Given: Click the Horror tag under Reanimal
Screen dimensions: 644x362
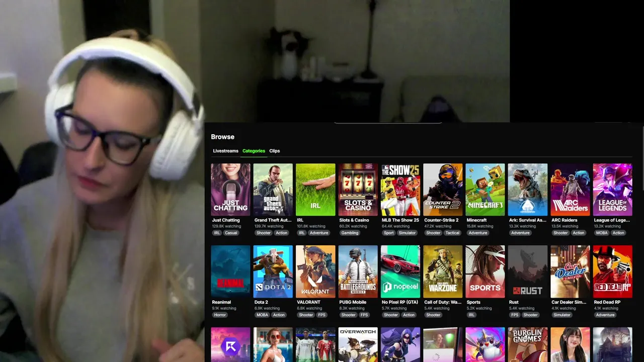Looking at the screenshot, I should (x=220, y=315).
